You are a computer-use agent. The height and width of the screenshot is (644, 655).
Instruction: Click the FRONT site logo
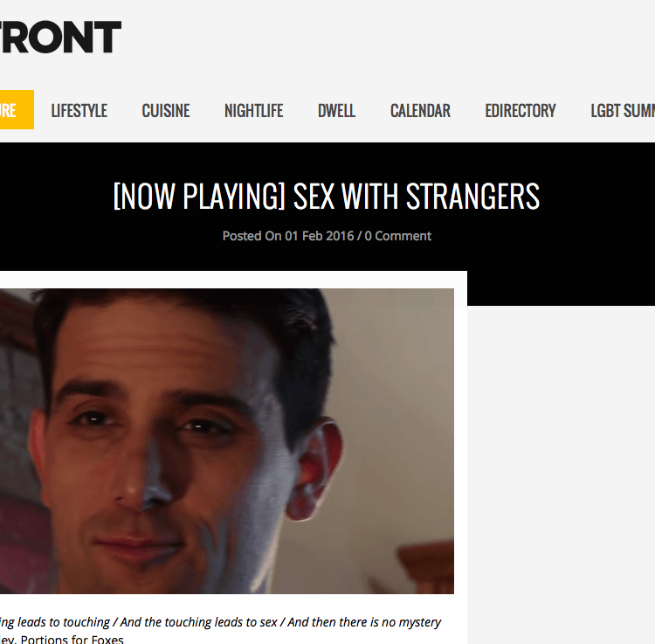point(60,38)
